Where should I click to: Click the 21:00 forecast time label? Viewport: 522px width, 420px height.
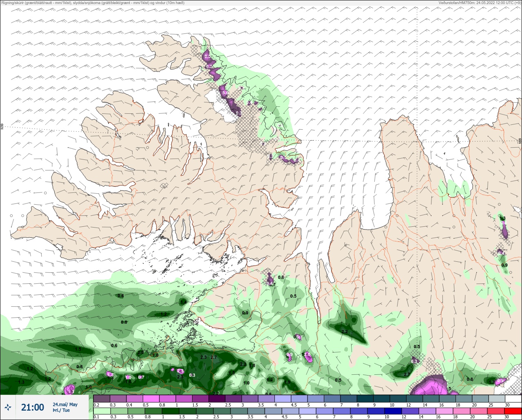tap(33, 407)
